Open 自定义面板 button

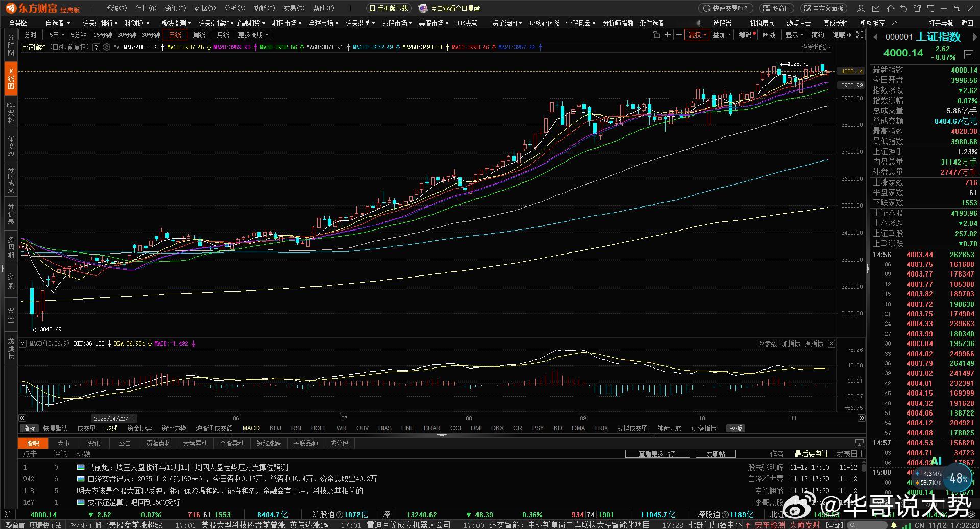[x=824, y=8]
